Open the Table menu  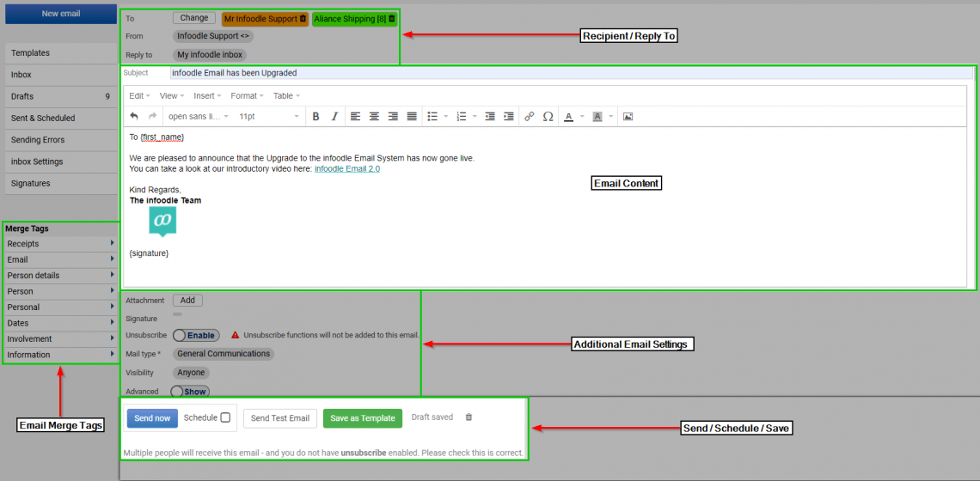[x=286, y=95]
